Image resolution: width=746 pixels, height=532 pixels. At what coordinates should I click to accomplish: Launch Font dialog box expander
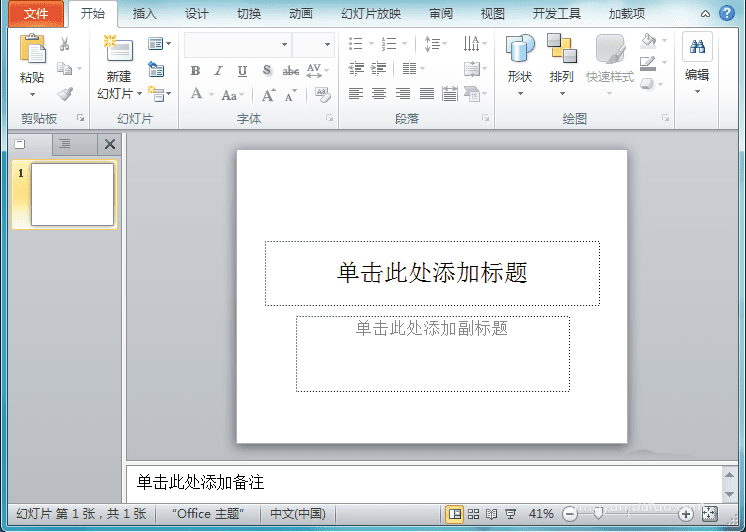(329, 118)
